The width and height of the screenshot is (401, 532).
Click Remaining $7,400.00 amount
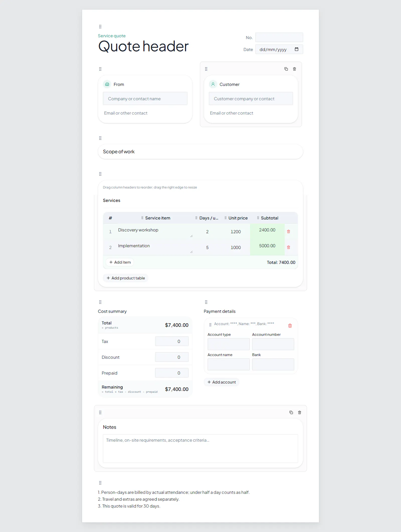coord(177,389)
